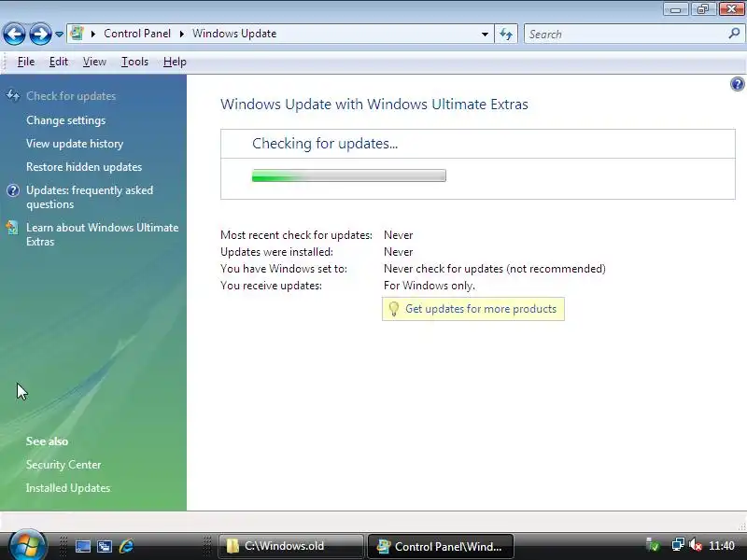This screenshot has width=747, height=560.
Task: Click the Control Panel icon in address bar
Action: [77, 34]
